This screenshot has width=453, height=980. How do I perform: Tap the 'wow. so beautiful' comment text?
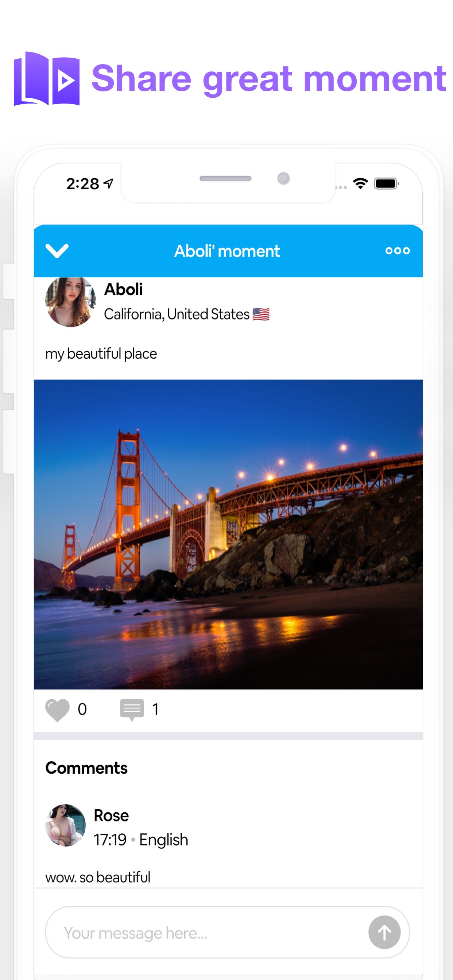(x=98, y=877)
